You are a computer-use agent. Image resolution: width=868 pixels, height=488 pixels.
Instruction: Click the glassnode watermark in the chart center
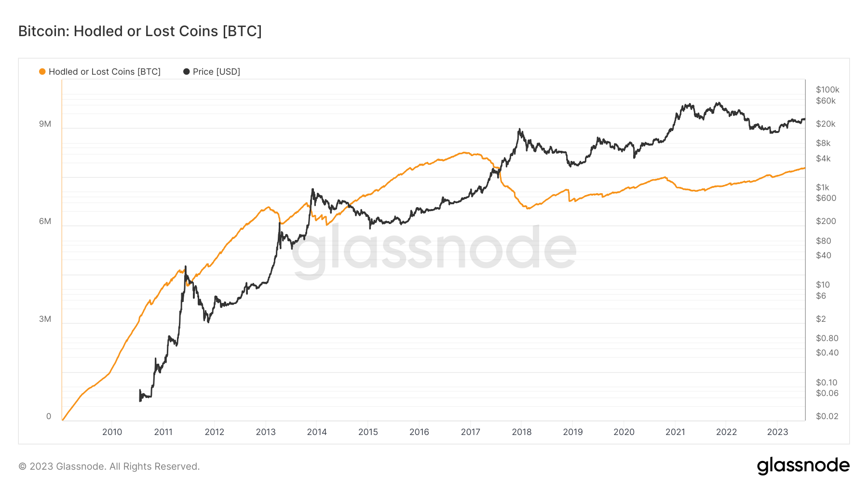tap(434, 250)
